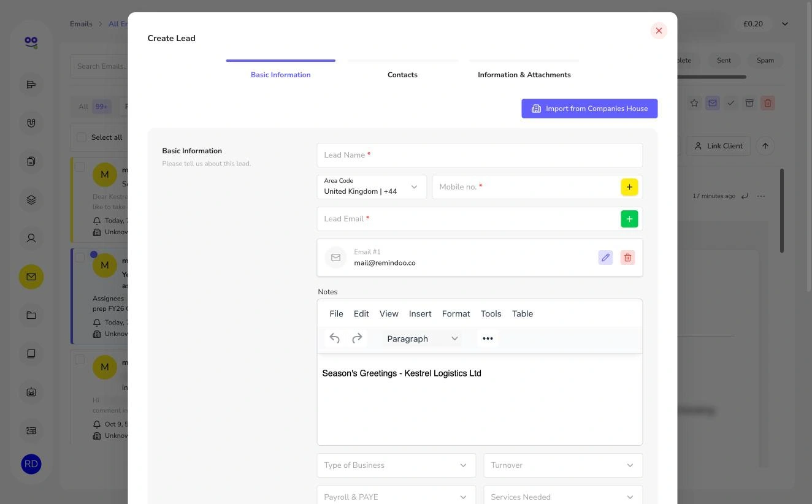812x504 pixels.
Task: Expand the Type of Business dropdown
Action: pos(396,465)
